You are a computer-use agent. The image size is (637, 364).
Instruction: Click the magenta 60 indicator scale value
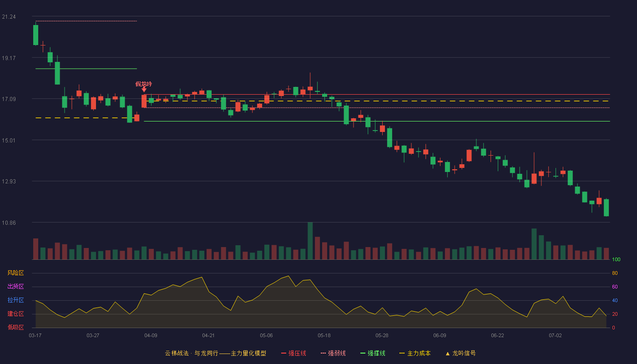click(x=615, y=287)
